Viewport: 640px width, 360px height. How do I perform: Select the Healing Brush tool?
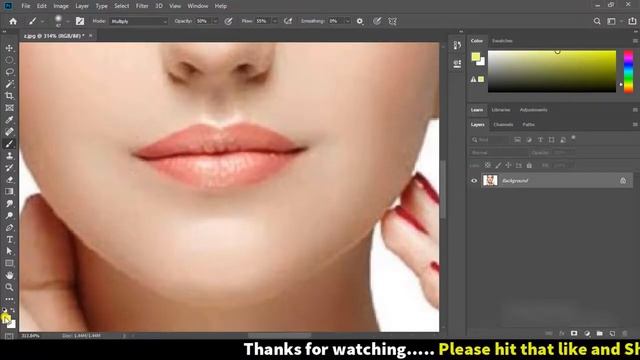[x=9, y=131]
